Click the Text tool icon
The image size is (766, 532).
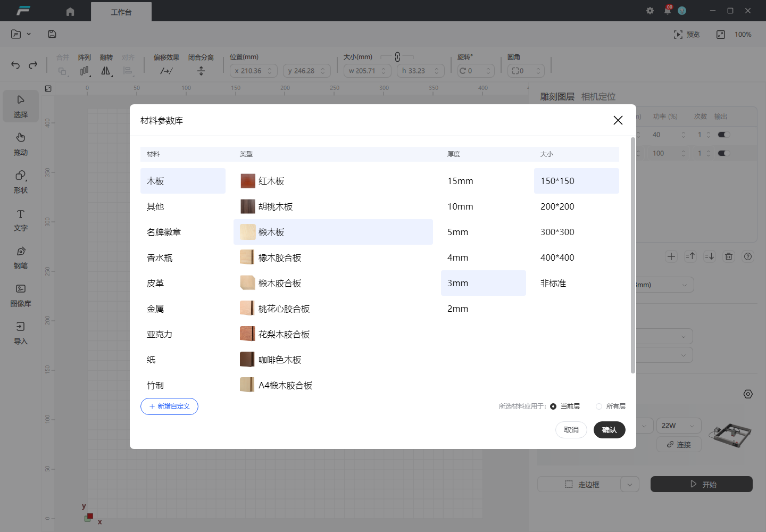[x=20, y=214]
